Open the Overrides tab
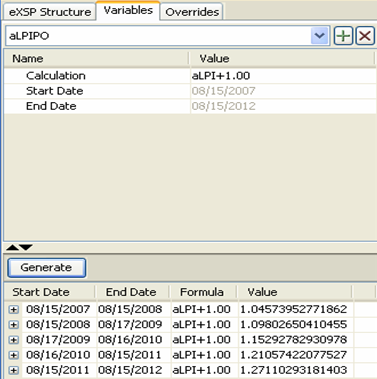 [x=192, y=12]
